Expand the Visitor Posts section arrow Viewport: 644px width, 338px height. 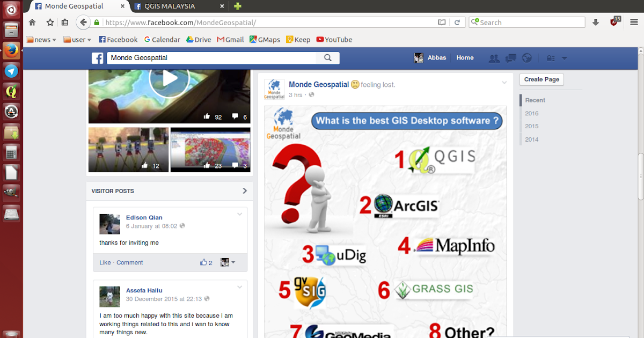pos(245,190)
